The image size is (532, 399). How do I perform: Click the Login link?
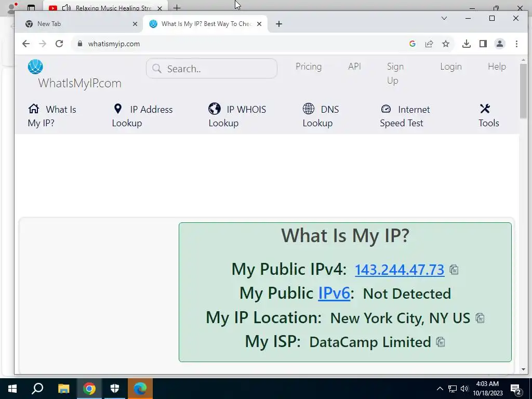pyautogui.click(x=451, y=66)
